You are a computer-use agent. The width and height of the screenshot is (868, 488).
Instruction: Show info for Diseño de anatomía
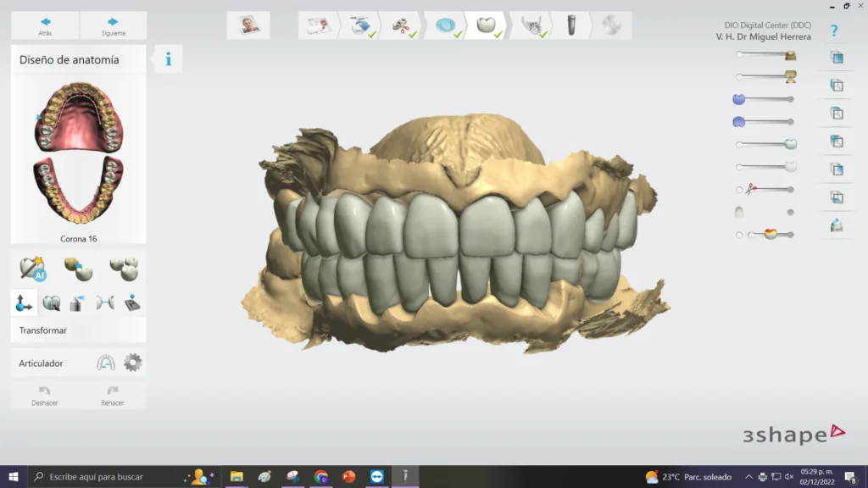click(169, 58)
